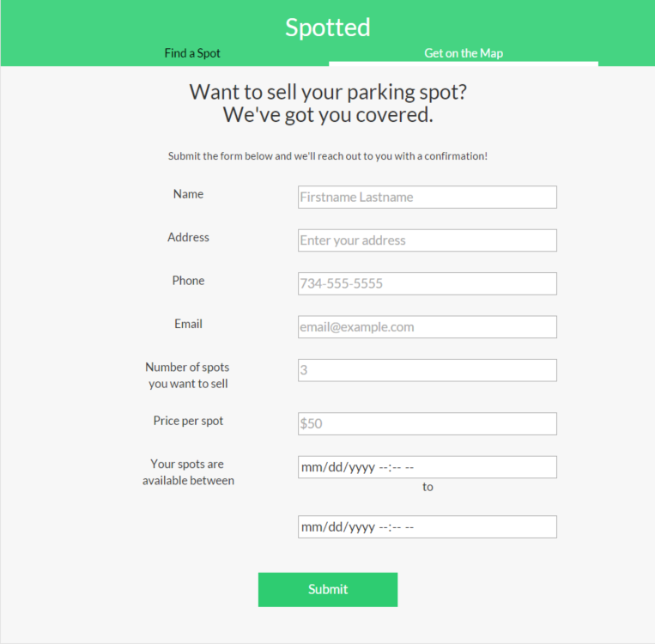655x644 pixels.
Task: Click the Price per spot label
Action: pyautogui.click(x=188, y=421)
